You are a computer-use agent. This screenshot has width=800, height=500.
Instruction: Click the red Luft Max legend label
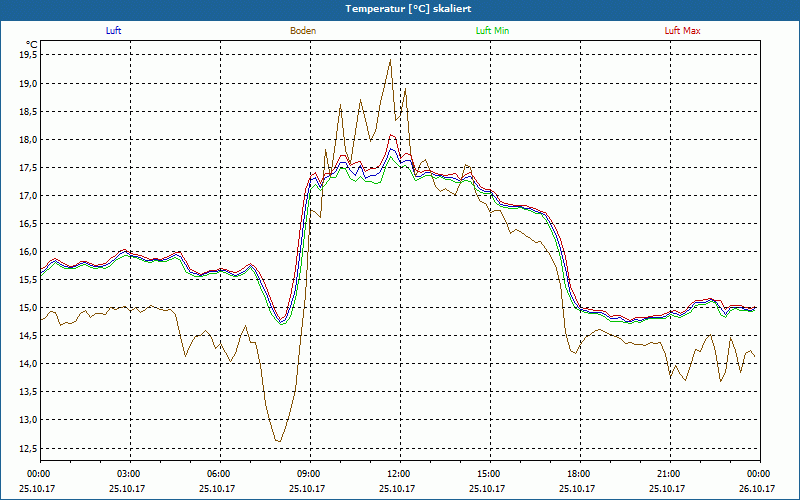pyautogui.click(x=682, y=31)
